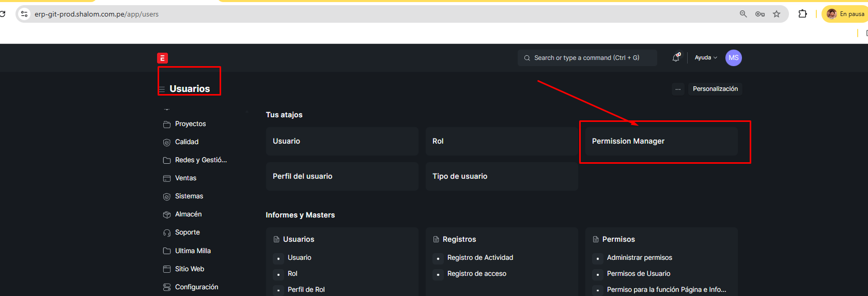Open the three-dots options menu

[x=678, y=89]
